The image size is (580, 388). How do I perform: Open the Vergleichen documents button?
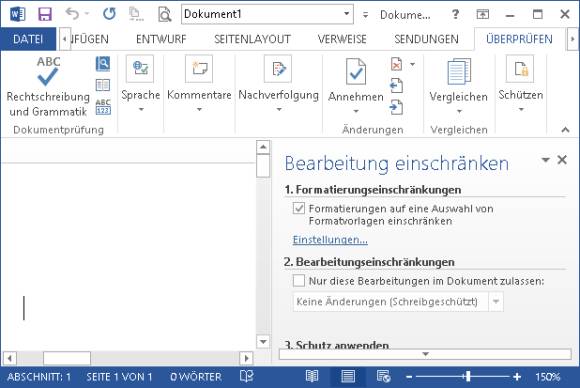(459, 85)
